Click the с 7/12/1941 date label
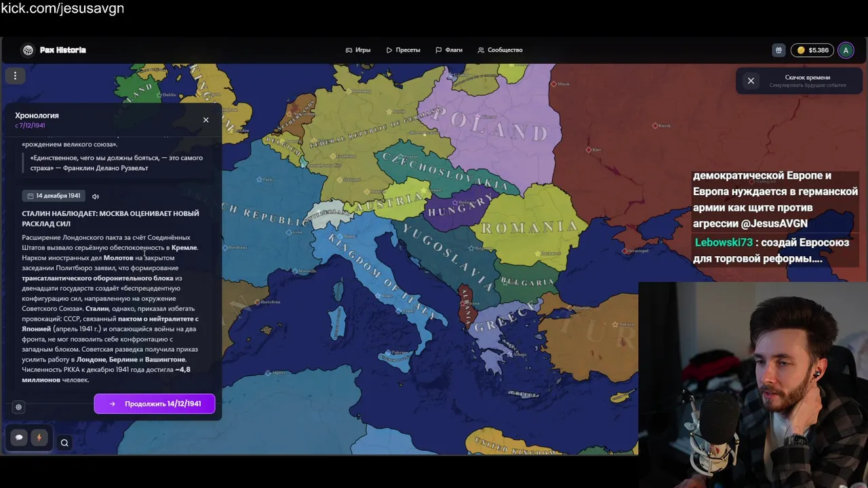Image resolution: width=868 pixels, height=488 pixels. click(30, 125)
